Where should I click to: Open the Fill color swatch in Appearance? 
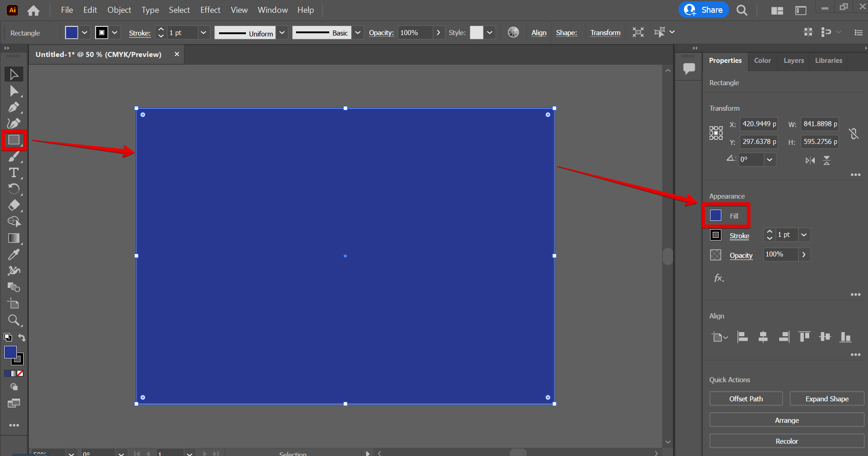click(716, 215)
